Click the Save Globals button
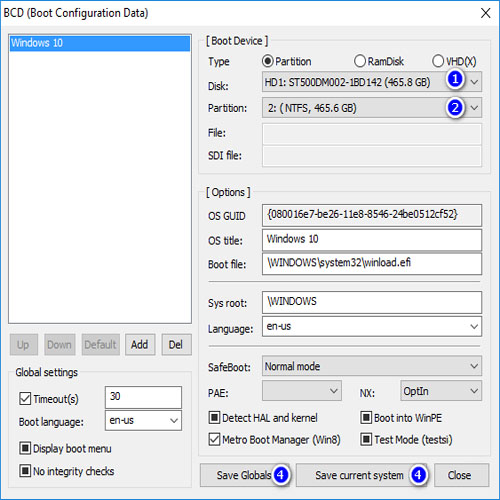500x500 pixels. [245, 475]
